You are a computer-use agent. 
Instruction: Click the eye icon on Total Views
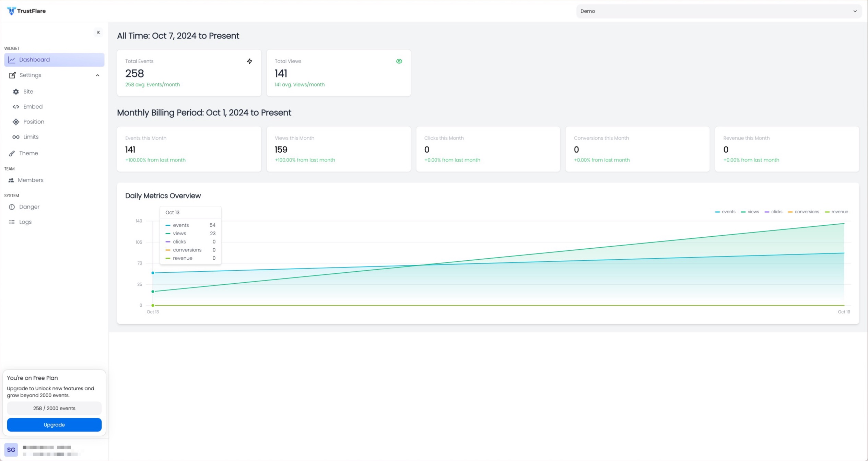click(399, 61)
